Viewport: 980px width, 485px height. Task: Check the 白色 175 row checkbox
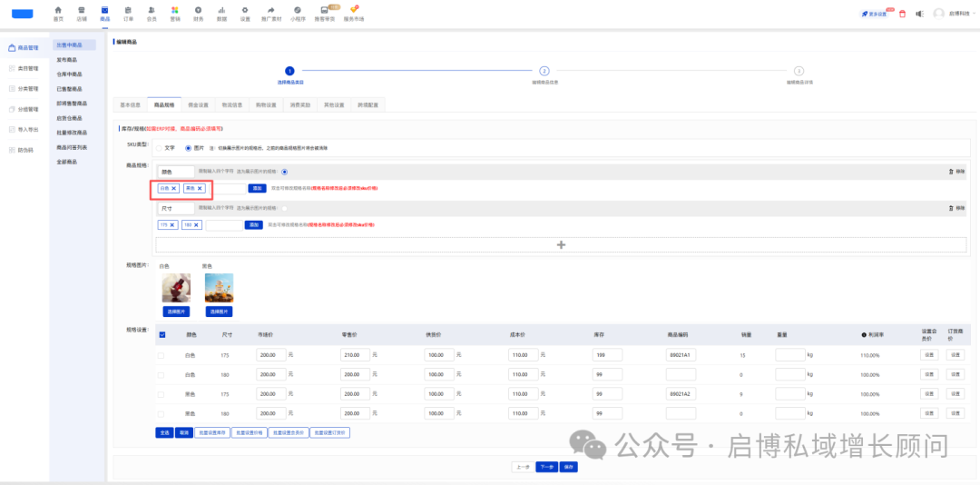coord(161,355)
